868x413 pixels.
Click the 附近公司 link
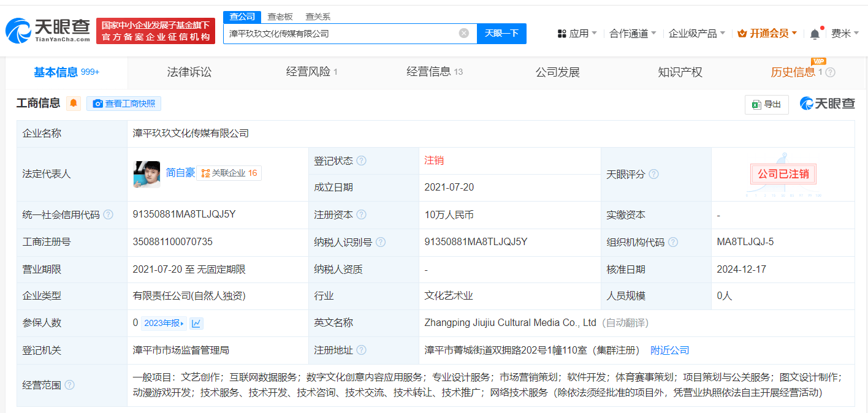click(670, 350)
